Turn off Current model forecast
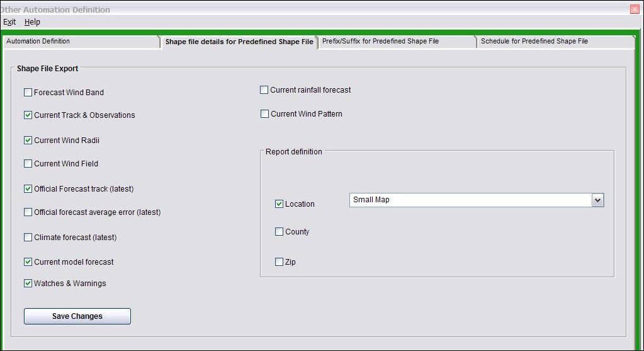Viewport: 644px width, 351px height. [28, 262]
